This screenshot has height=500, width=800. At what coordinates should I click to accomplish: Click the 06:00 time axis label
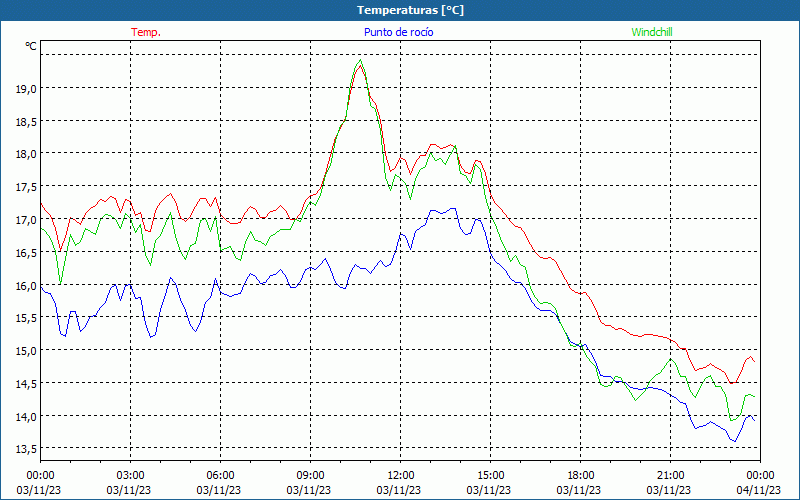(x=220, y=476)
